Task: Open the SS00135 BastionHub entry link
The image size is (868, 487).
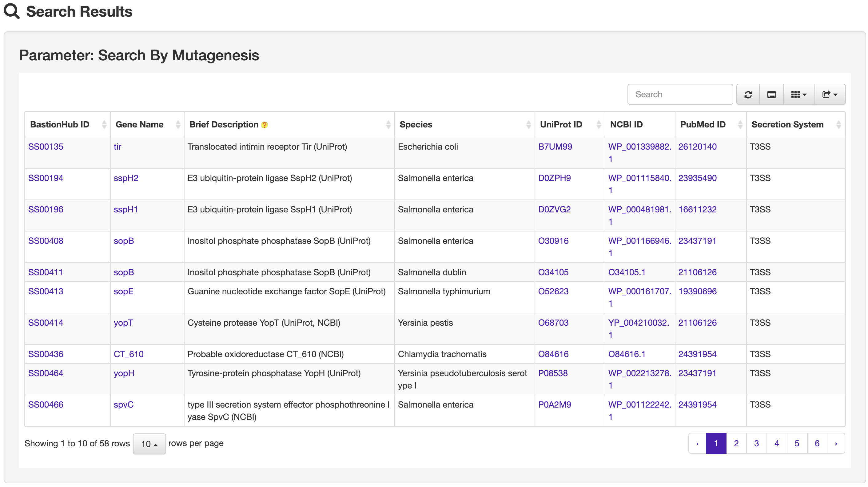Action: [46, 147]
